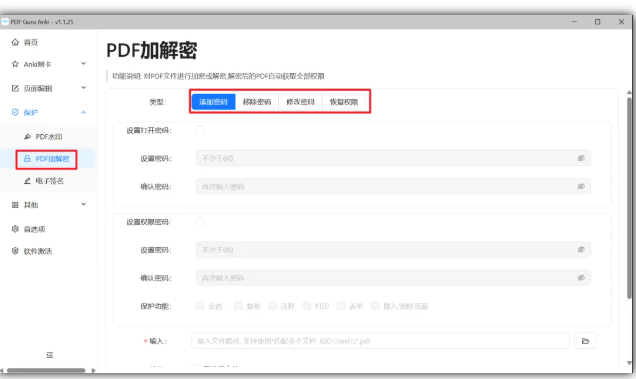Screen dimensions: 636x379
Task: Show permission password in second 设置密码 field
Action: click(x=581, y=250)
